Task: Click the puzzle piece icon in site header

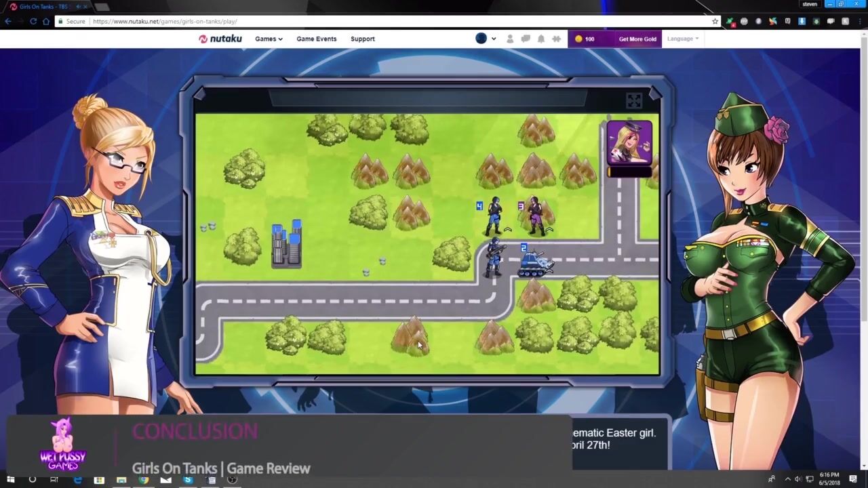Action: [557, 39]
